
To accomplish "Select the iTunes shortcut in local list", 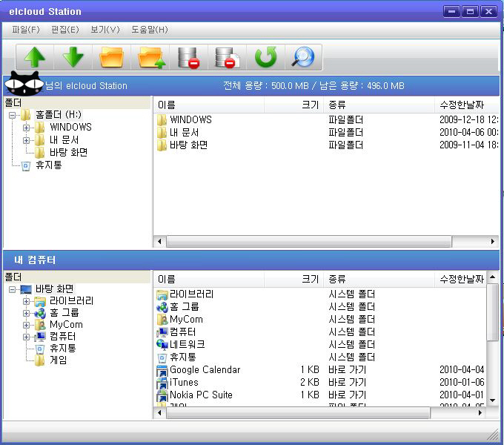I will click(x=184, y=382).
